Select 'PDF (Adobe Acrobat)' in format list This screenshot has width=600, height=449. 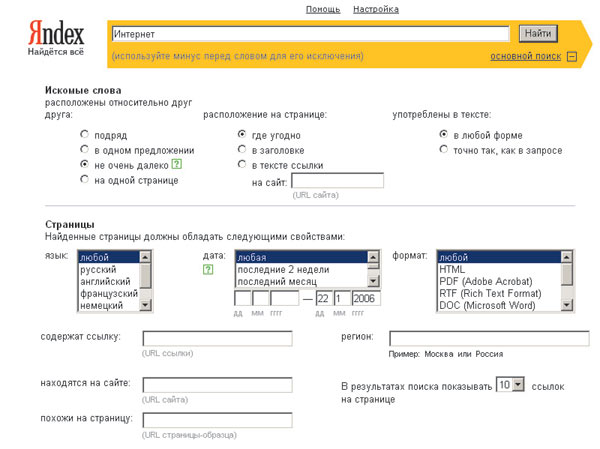coord(486,282)
